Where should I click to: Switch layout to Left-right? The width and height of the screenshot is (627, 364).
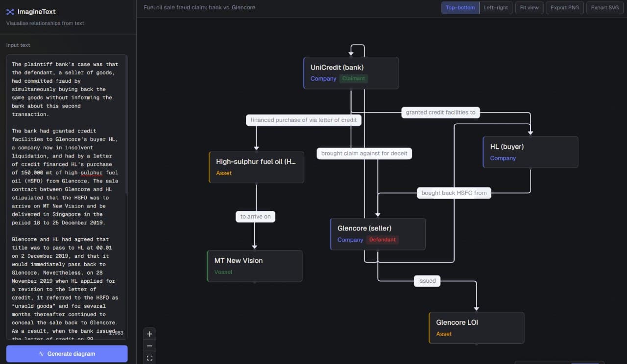[x=496, y=8]
